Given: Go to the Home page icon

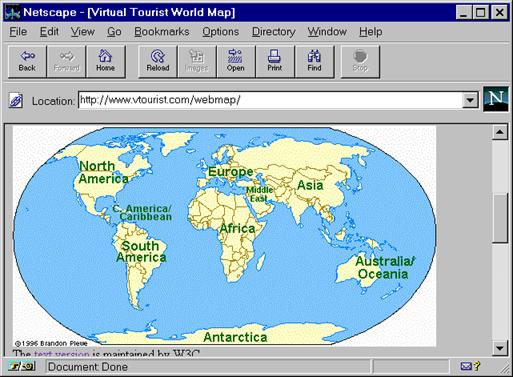Looking at the screenshot, I should click(x=105, y=62).
